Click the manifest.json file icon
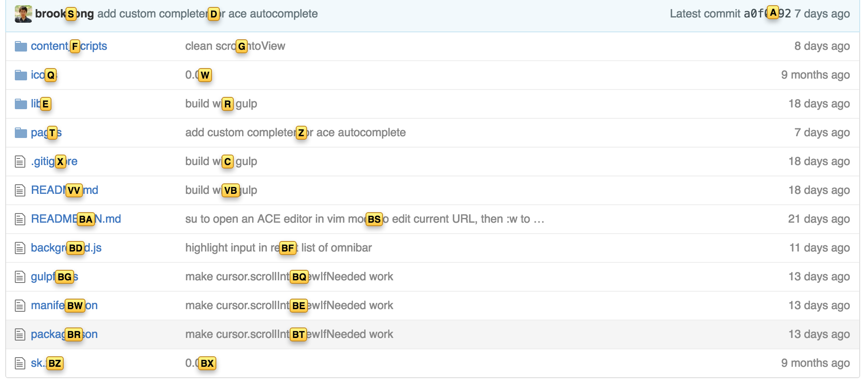 tap(20, 306)
